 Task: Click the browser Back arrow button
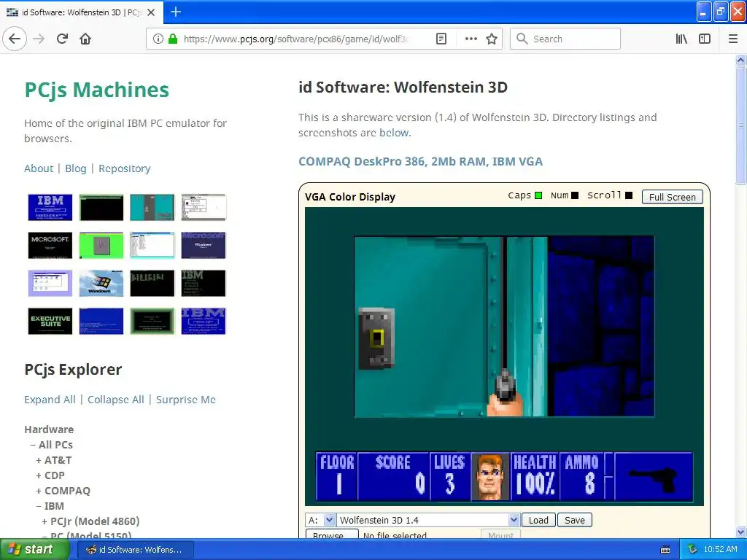tap(15, 39)
